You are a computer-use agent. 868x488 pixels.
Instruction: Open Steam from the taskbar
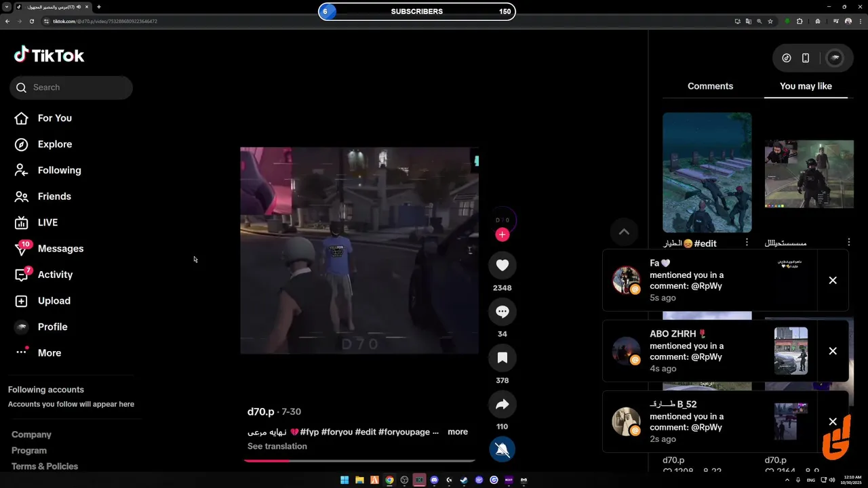[464, 480]
